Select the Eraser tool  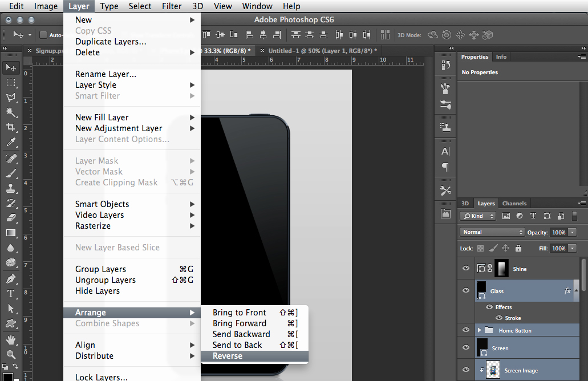11,218
